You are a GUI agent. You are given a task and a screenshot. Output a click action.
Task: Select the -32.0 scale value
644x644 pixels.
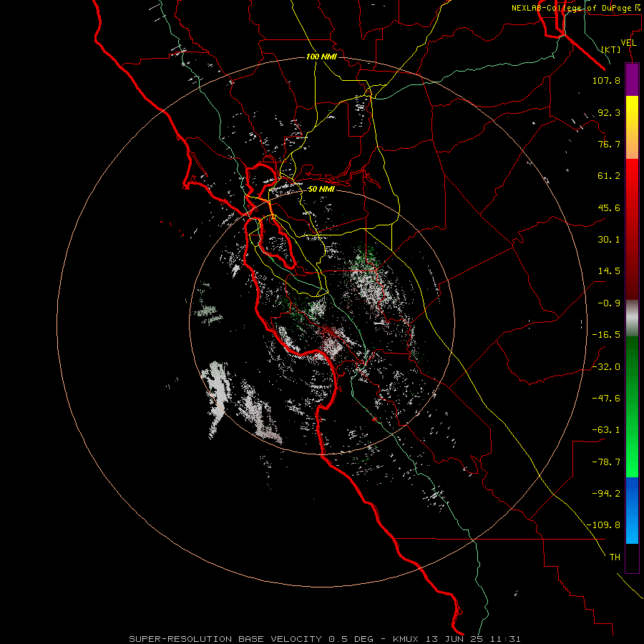606,367
